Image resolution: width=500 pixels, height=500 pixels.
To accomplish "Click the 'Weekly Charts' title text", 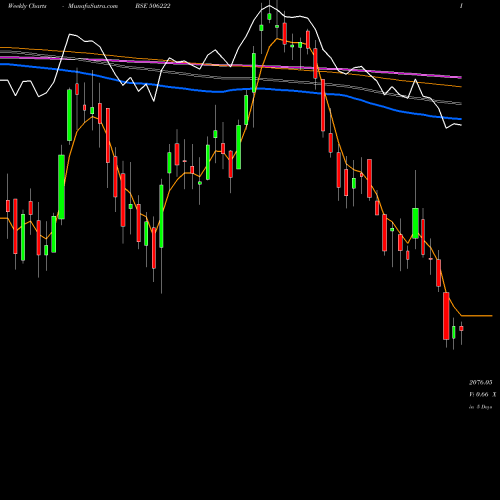I will (27, 6).
